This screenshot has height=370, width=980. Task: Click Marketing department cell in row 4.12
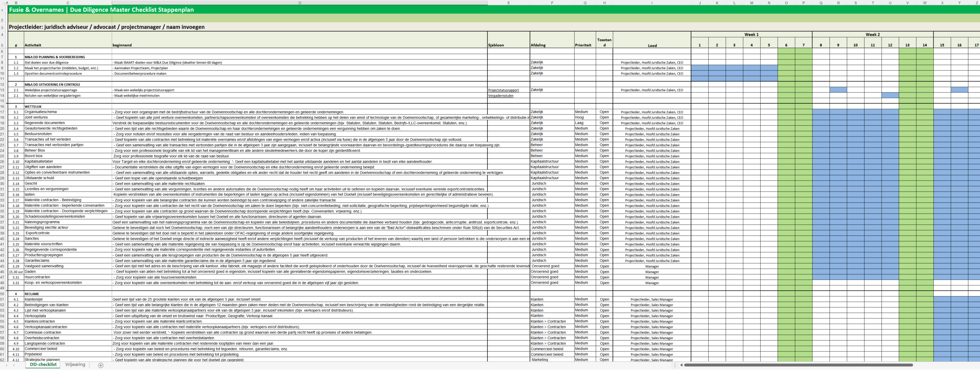tap(552, 360)
